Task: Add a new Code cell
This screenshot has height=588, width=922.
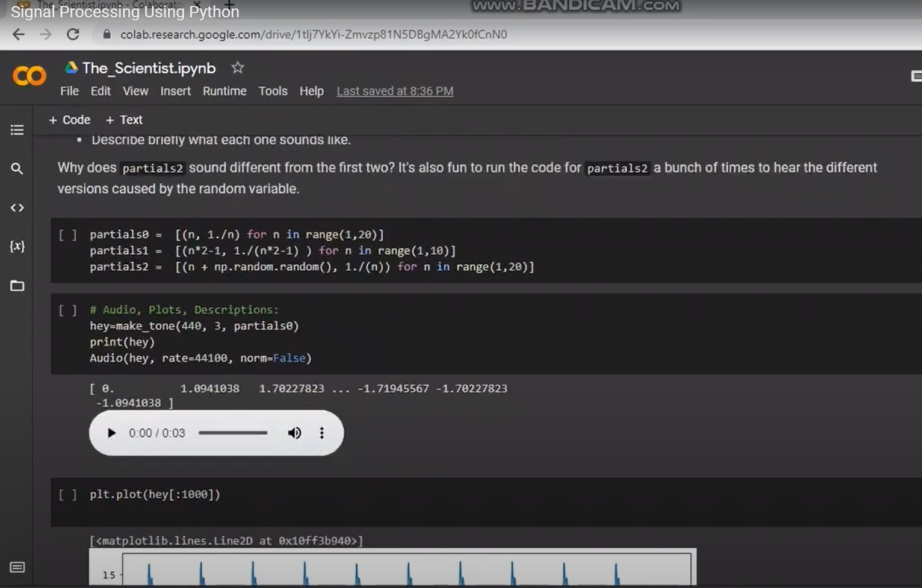Action: 70,120
